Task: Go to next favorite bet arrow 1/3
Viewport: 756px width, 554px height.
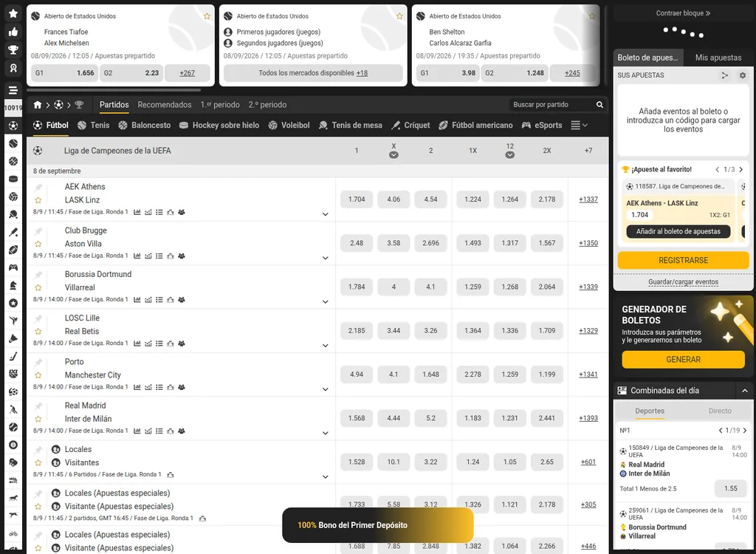Action: [741, 169]
